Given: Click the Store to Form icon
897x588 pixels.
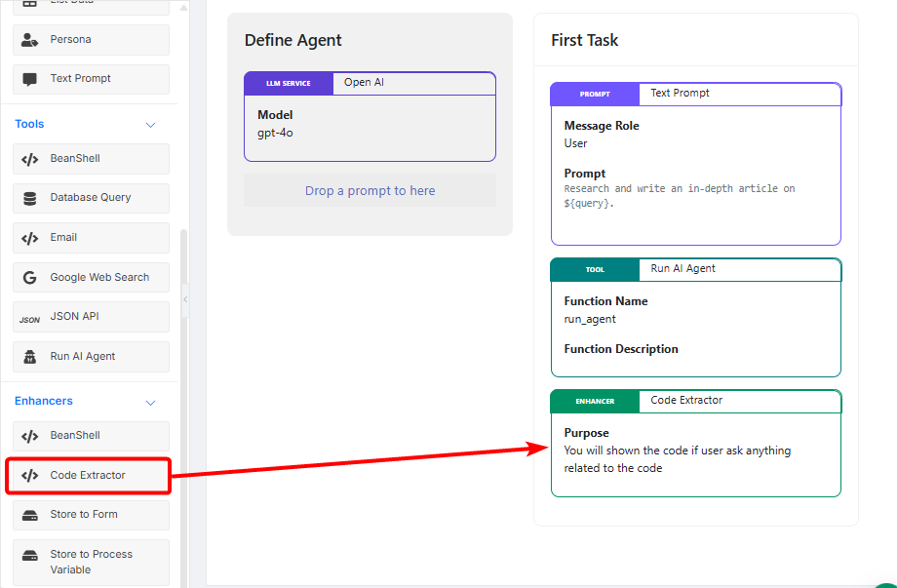Looking at the screenshot, I should pos(30,515).
